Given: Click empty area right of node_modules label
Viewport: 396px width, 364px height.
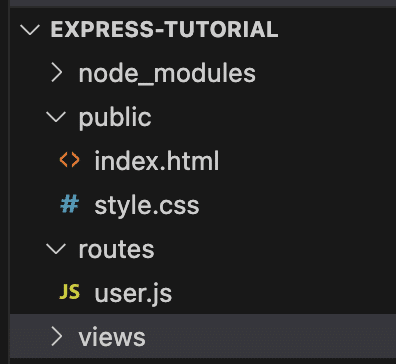Looking at the screenshot, I should pos(325,73).
